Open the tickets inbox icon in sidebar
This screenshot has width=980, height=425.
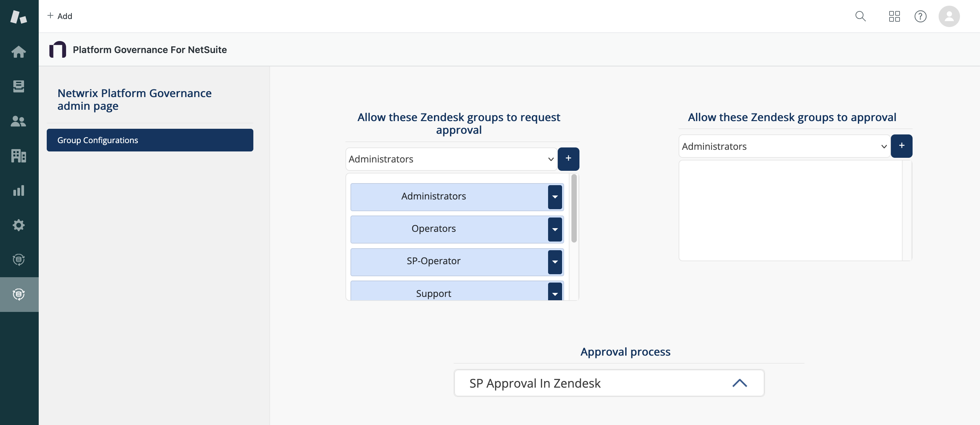pos(19,86)
